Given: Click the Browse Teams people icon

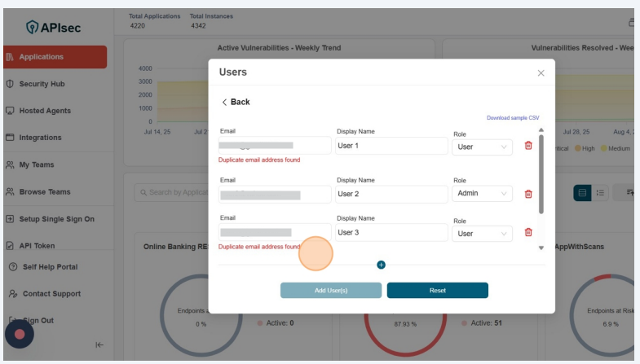Looking at the screenshot, I should coord(11,191).
